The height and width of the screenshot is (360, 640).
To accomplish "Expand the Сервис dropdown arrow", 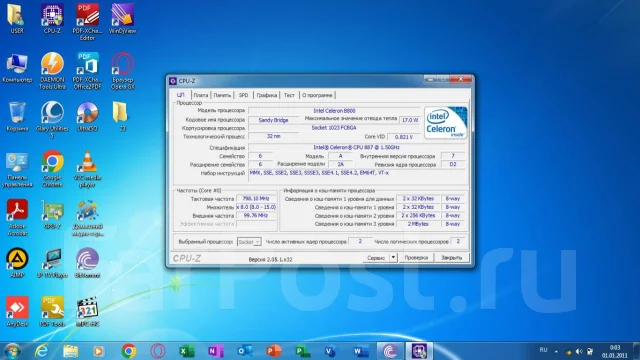I will pos(393,258).
